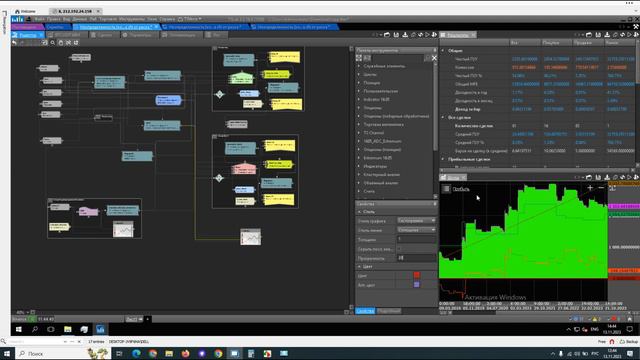Viewport: 640px width, 360px height.
Task: Download arrow icon in the results panel header
Action: click(x=607, y=35)
